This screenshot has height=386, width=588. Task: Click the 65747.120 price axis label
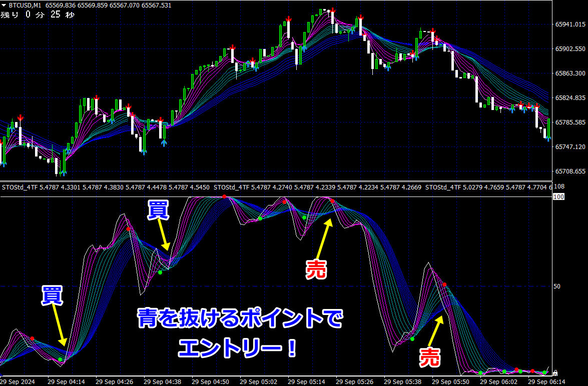[x=570, y=146]
